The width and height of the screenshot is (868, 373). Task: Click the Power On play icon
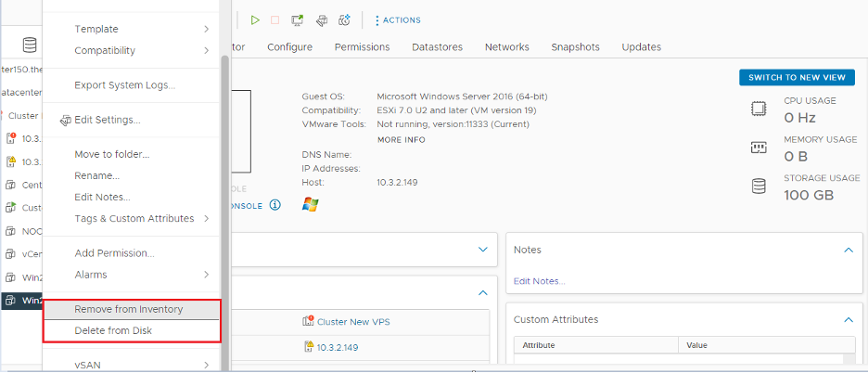(x=255, y=19)
